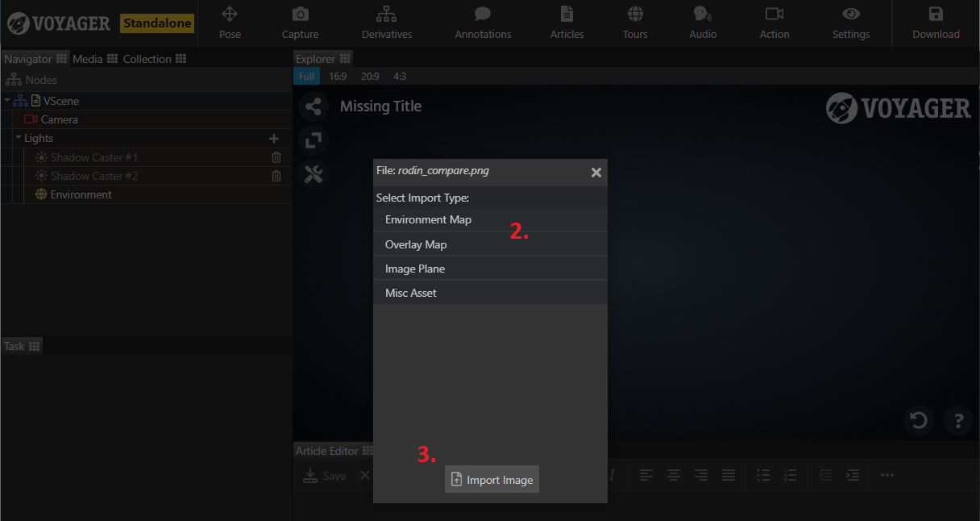
Task: Click the Task panel grid icon
Action: [x=34, y=346]
